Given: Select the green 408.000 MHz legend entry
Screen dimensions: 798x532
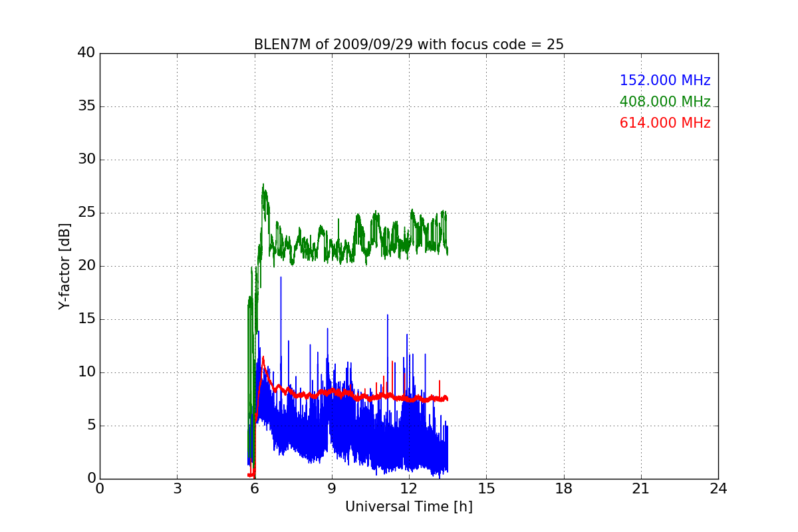Looking at the screenshot, I should [x=665, y=102].
